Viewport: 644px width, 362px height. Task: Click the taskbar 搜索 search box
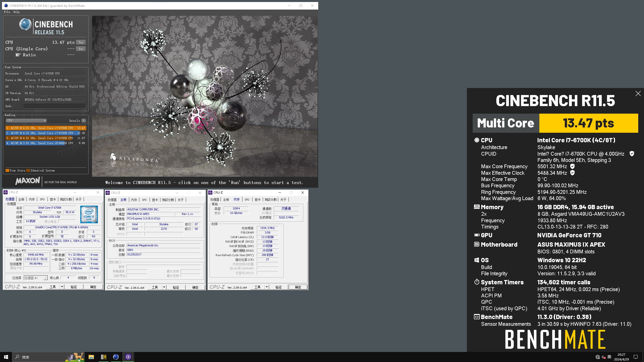point(49,357)
